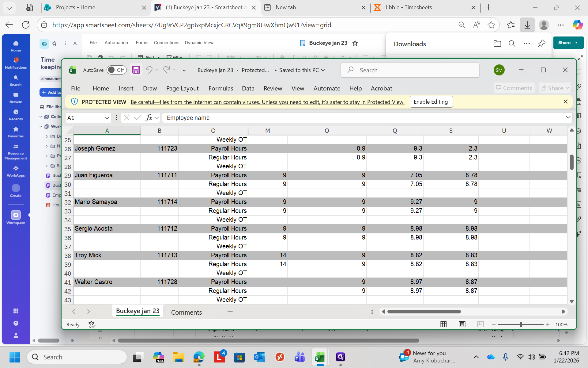Star the Buckeye jan 23 sheet
The height and width of the screenshot is (368, 588).
(x=355, y=43)
